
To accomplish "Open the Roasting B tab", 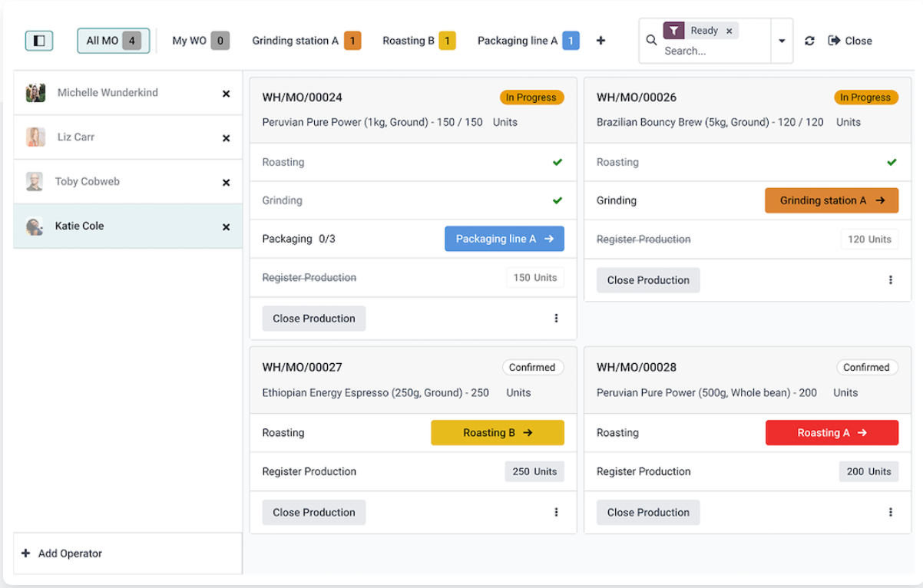I will tap(411, 40).
